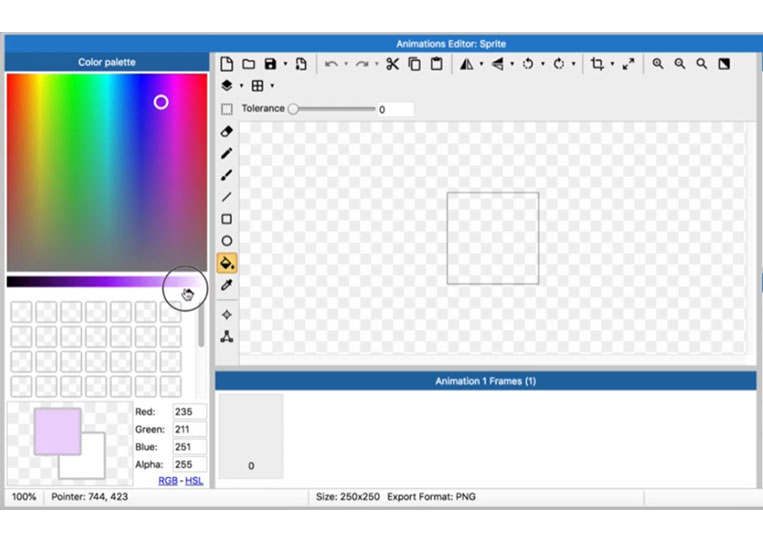Open an image file with the folder icon

[249, 64]
